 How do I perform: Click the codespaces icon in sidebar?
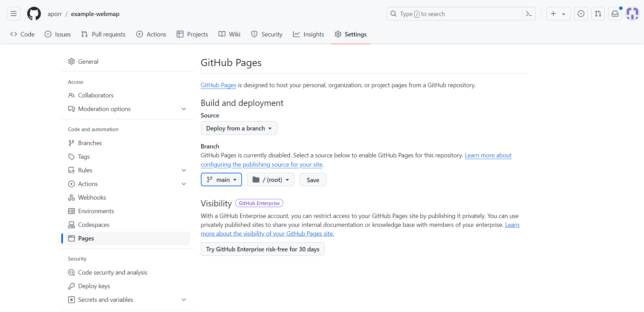coord(71,225)
